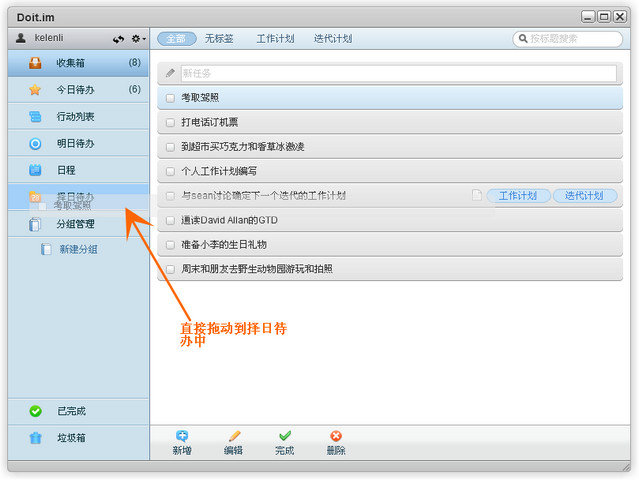The width and height of the screenshot is (639, 480).
Task: Open the 已完成 completed list
Action: (70, 411)
